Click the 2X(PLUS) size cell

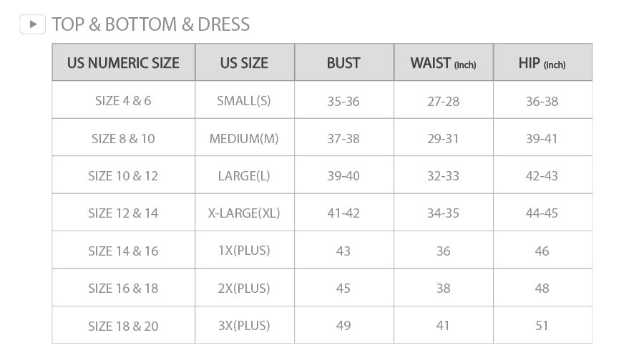(x=244, y=288)
